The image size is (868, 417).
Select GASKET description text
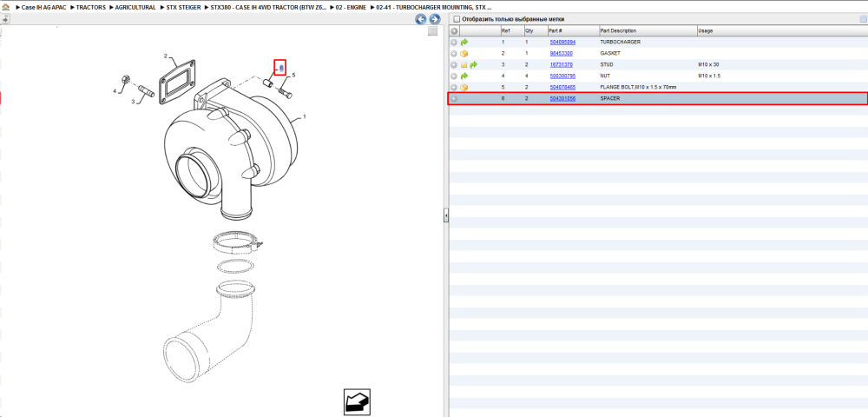(610, 54)
